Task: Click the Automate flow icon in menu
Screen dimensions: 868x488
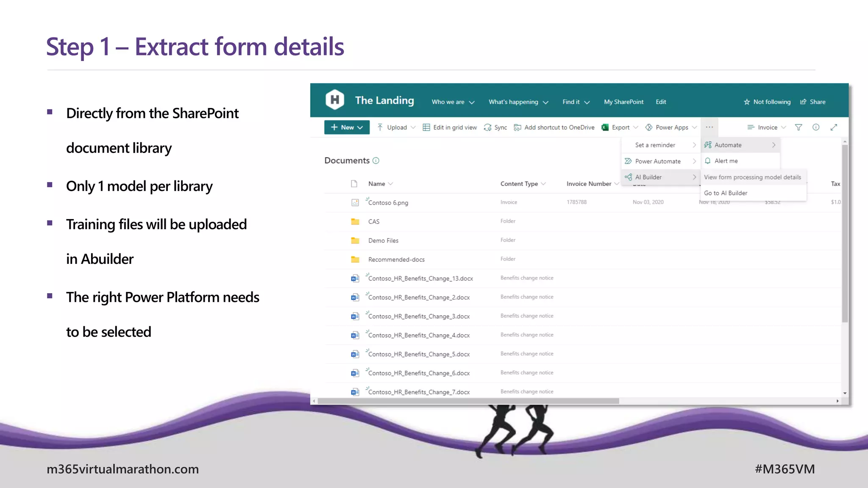Action: [708, 145]
